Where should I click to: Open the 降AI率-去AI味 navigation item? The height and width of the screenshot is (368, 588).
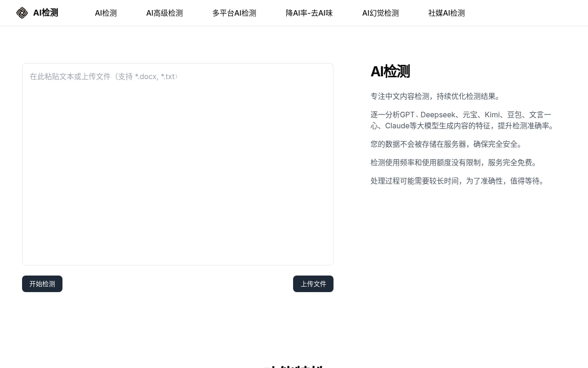pyautogui.click(x=309, y=13)
